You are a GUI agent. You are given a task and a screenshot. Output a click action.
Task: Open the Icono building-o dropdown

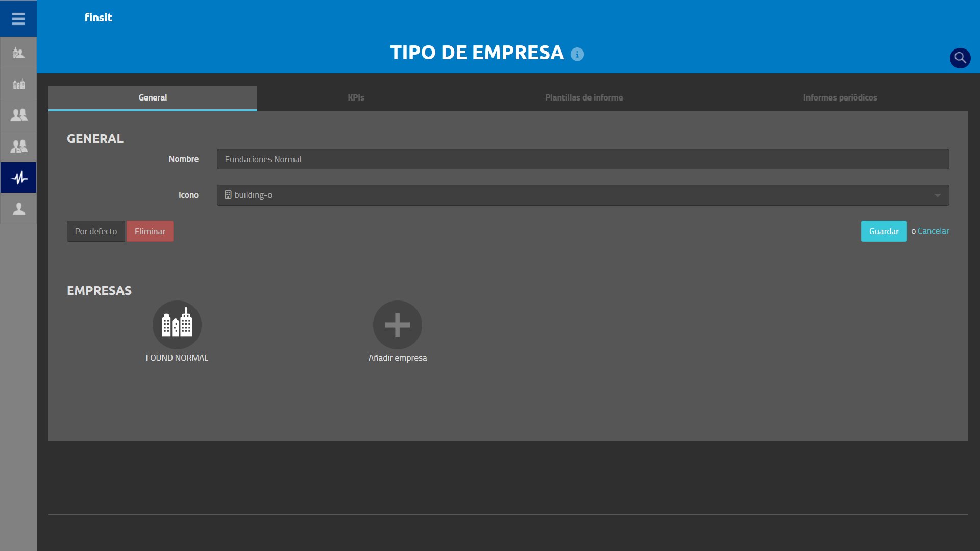[x=583, y=195]
